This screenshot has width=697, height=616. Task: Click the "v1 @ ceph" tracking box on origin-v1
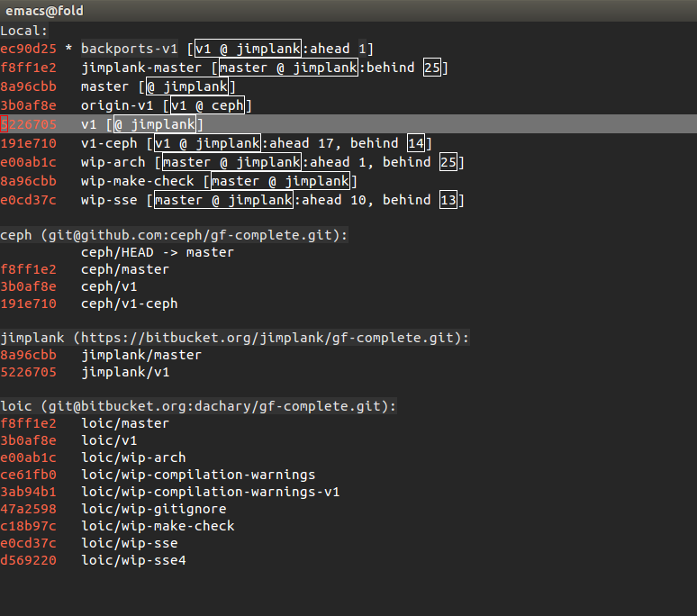[x=208, y=105]
